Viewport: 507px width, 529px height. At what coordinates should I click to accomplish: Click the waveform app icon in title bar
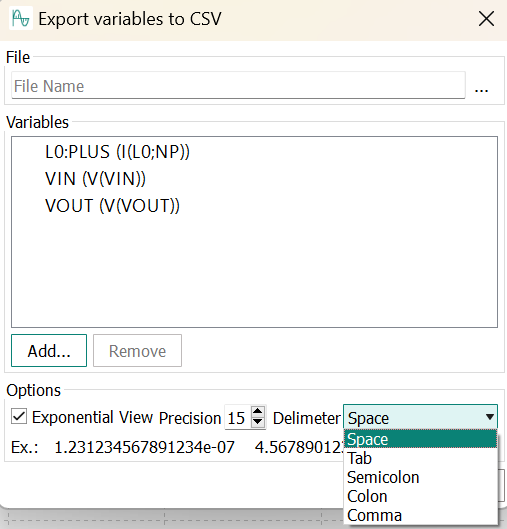pyautogui.click(x=21, y=19)
